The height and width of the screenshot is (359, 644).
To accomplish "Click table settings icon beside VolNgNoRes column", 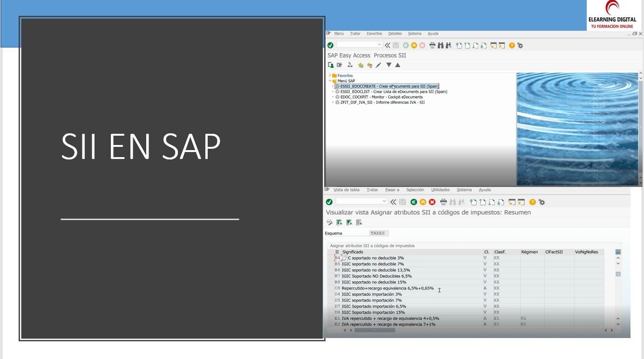I will point(618,252).
